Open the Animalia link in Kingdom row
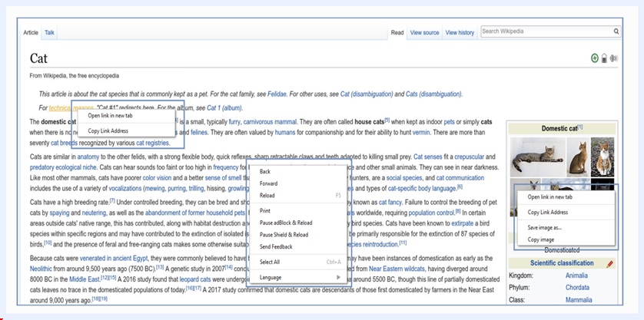644x320 pixels. tap(576, 275)
